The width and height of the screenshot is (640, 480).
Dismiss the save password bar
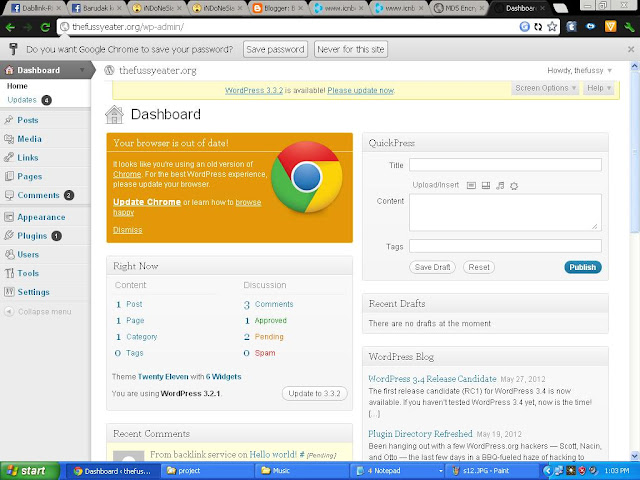click(x=631, y=49)
